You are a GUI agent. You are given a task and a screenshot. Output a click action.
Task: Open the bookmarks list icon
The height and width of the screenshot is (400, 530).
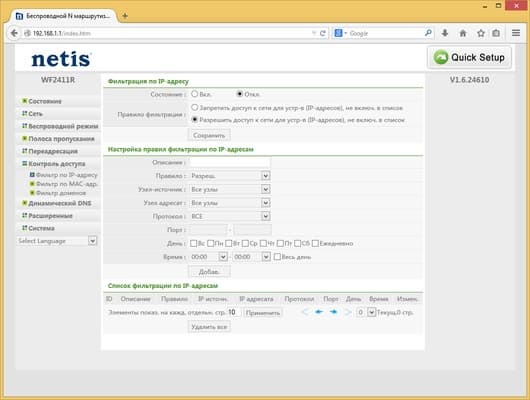coord(496,33)
